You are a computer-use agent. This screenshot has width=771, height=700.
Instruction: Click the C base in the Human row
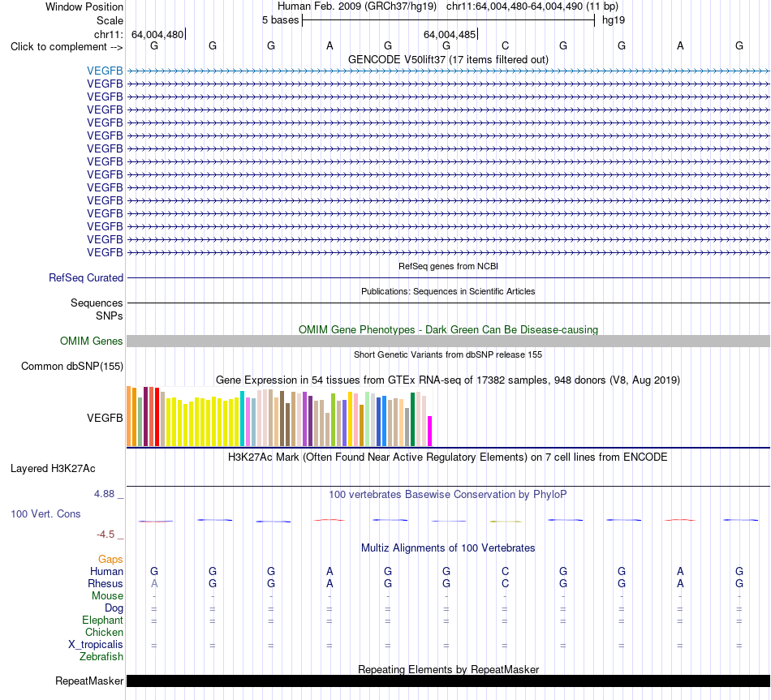pyautogui.click(x=505, y=571)
